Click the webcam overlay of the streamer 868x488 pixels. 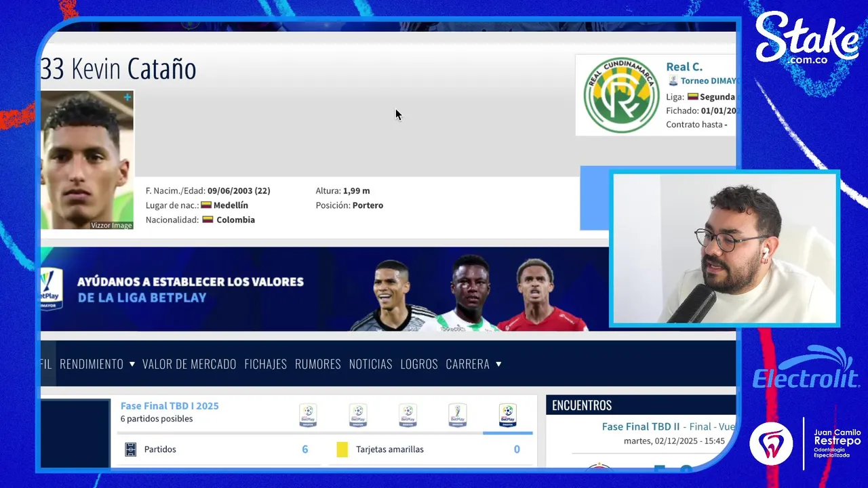(x=725, y=249)
